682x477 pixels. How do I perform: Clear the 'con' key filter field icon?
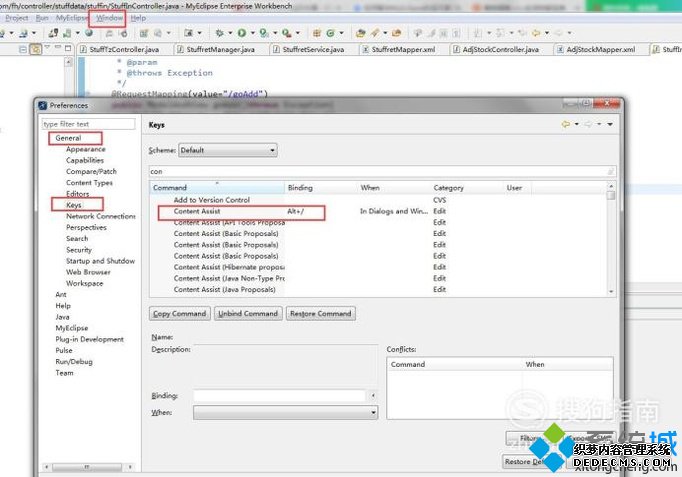point(610,171)
